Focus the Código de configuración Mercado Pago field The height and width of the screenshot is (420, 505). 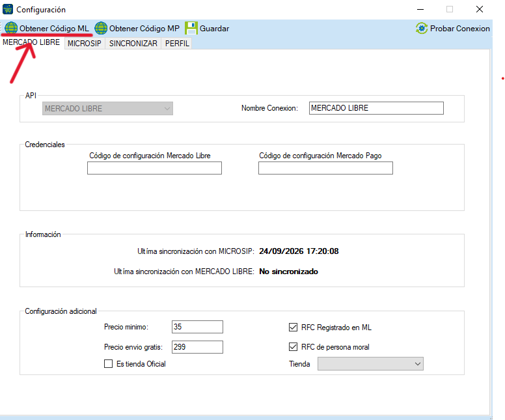point(325,168)
